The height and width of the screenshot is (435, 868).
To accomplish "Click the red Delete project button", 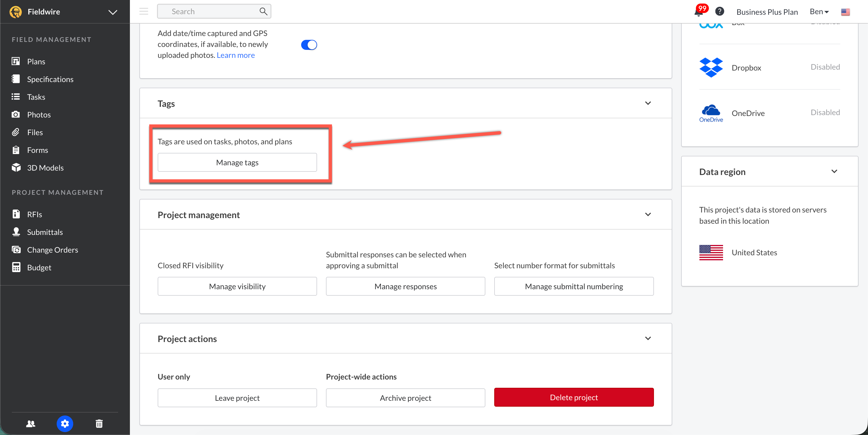I will (x=573, y=397).
